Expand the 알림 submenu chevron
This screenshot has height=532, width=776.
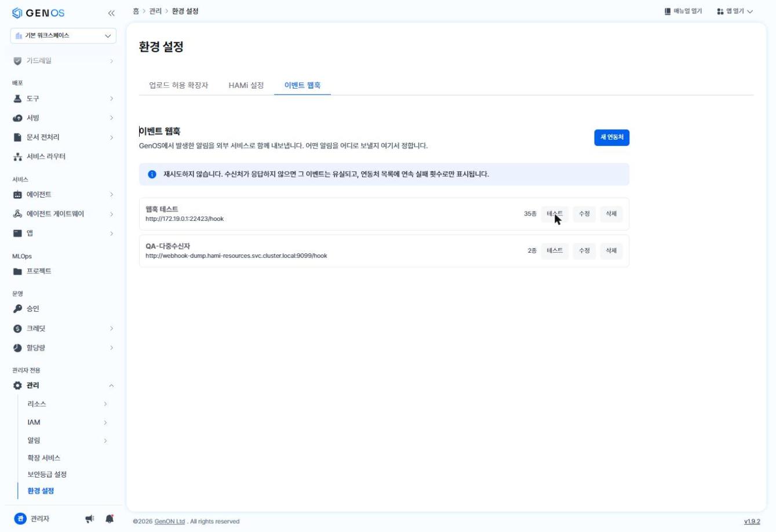[x=105, y=441]
